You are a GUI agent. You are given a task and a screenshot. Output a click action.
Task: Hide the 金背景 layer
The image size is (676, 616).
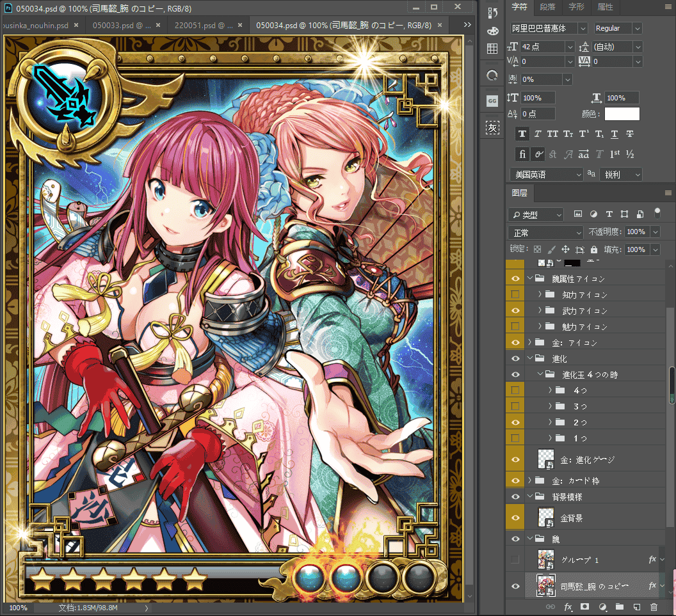click(515, 517)
